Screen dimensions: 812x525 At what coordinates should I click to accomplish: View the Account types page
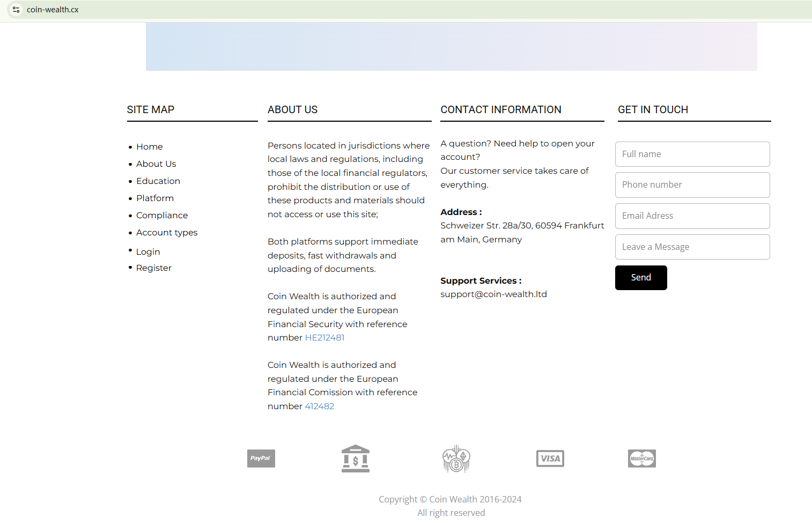point(167,233)
